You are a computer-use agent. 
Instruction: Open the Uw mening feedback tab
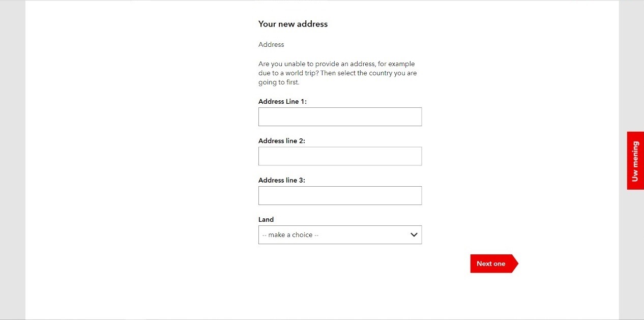[x=635, y=161]
